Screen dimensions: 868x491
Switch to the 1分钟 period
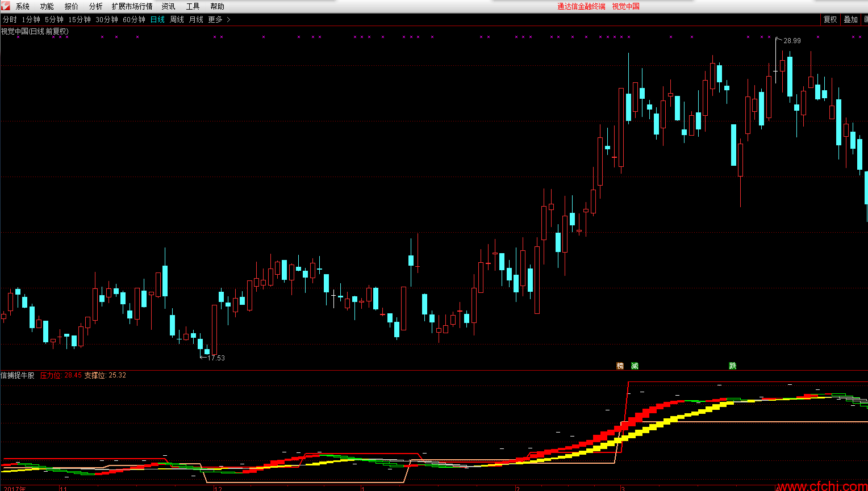[x=31, y=19]
